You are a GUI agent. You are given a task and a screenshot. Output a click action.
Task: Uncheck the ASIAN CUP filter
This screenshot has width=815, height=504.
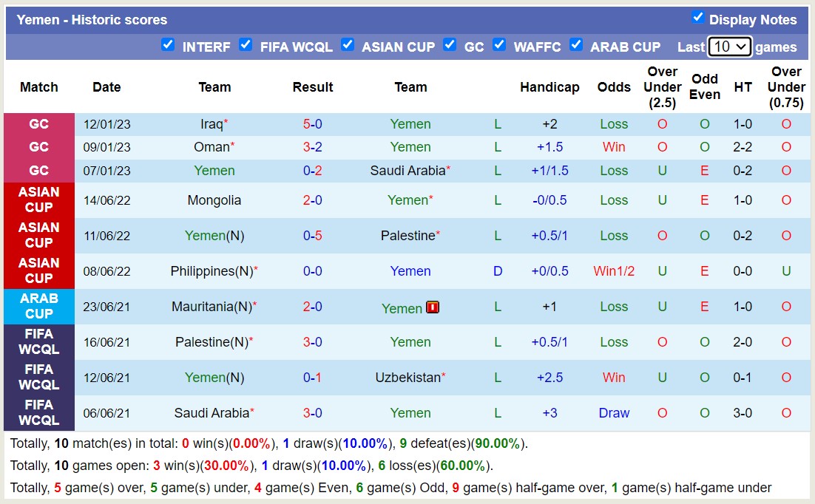(348, 45)
